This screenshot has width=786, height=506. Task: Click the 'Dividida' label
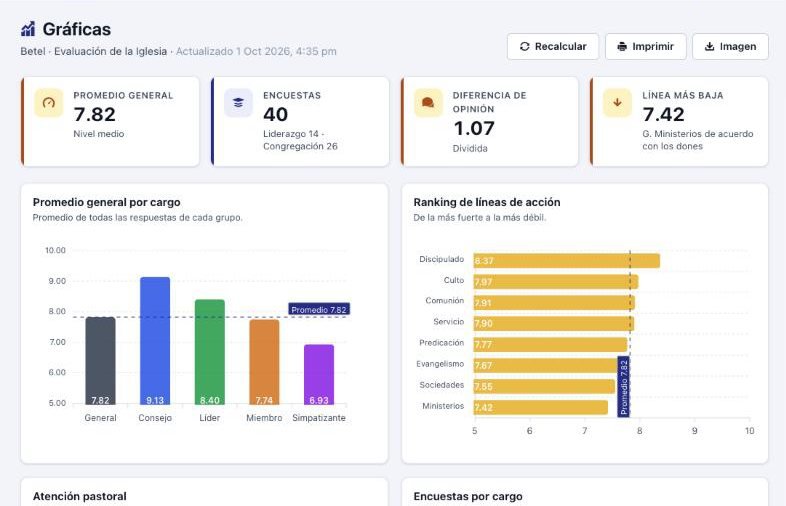(470, 148)
